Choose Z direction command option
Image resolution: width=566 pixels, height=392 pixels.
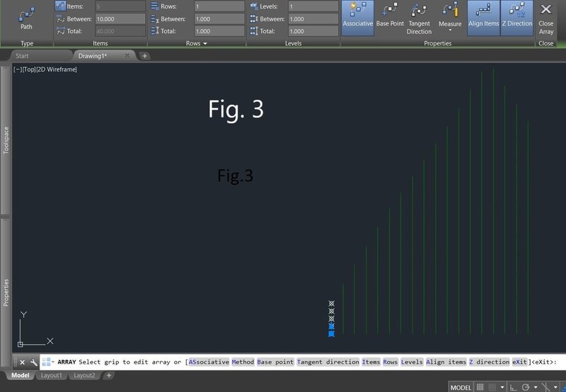click(489, 362)
